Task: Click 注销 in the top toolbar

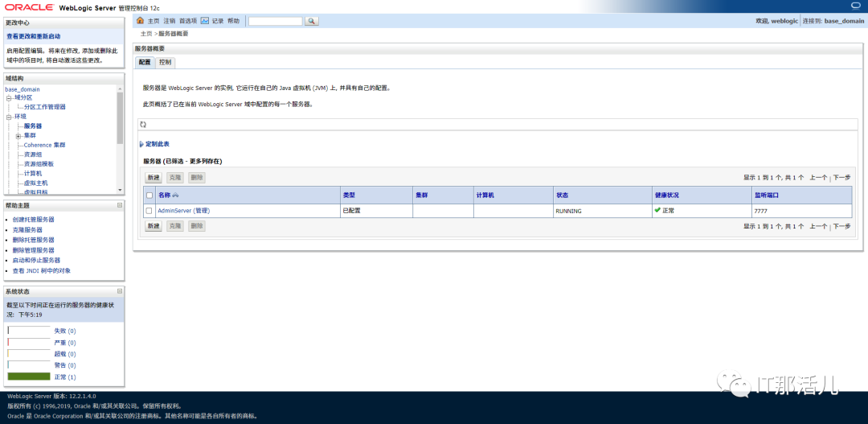Action: [x=170, y=21]
